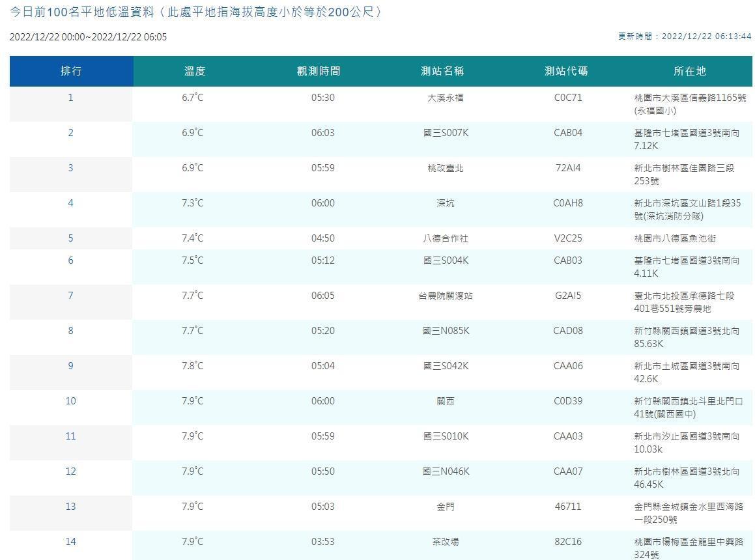755x560 pixels.
Task: Select station name 茶改場
Action: (x=446, y=542)
